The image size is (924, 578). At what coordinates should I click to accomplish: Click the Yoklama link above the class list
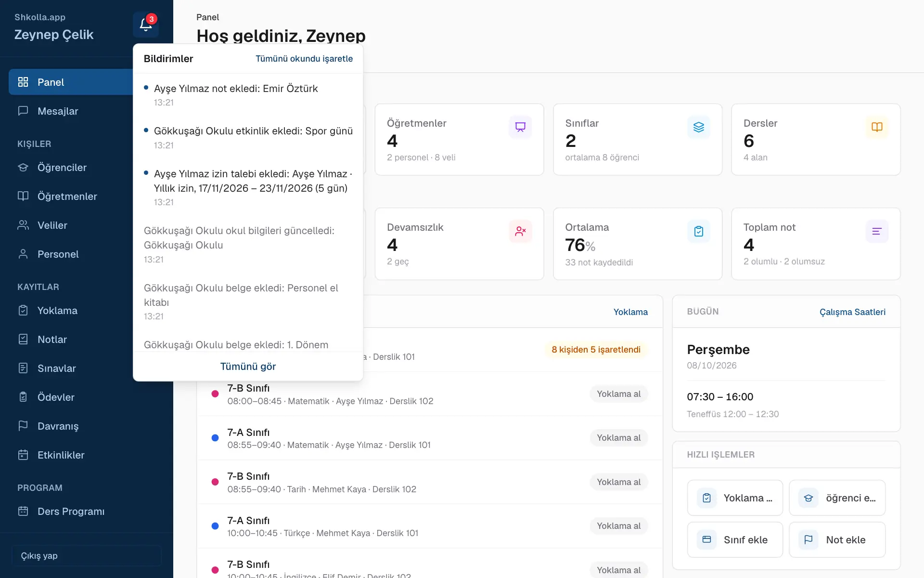coord(630,312)
